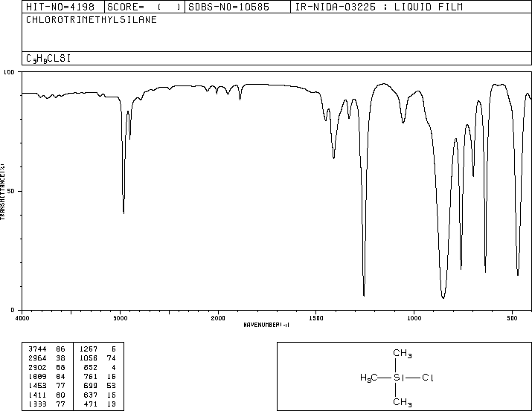The height and width of the screenshot is (411, 532).
Task: Click the 2000 wavenumber axis label
Action: click(x=218, y=318)
